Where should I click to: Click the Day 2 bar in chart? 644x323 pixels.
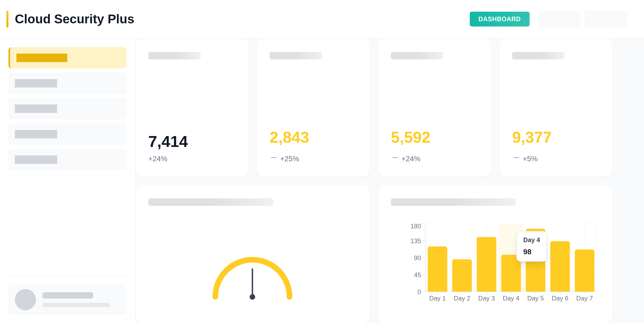click(462, 275)
